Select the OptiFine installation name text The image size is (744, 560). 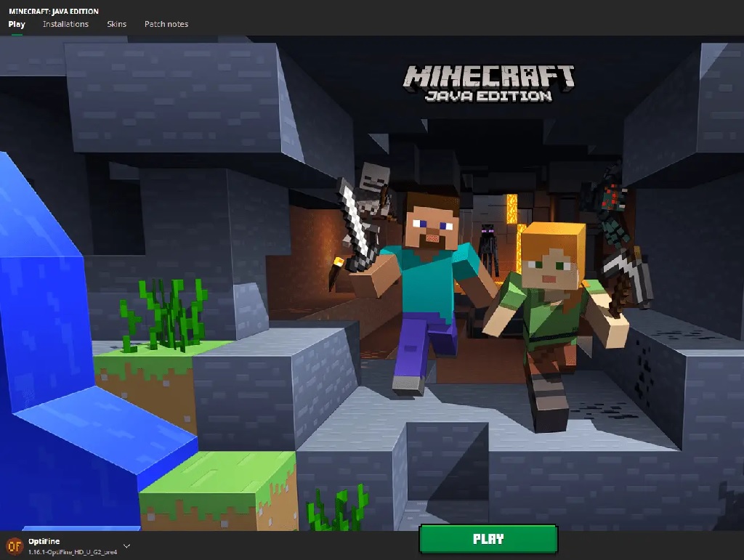(x=44, y=541)
